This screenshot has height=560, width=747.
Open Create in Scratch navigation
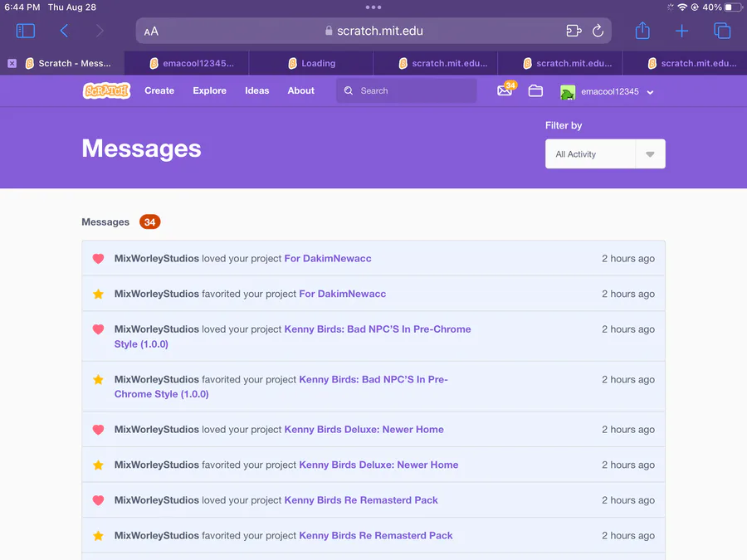[x=159, y=90]
